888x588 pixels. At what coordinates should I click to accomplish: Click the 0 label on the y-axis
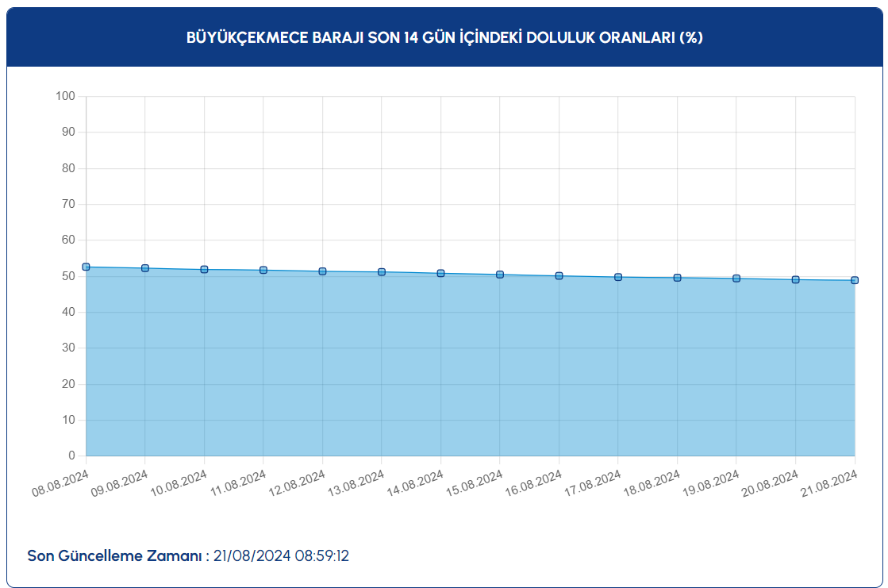[71, 456]
